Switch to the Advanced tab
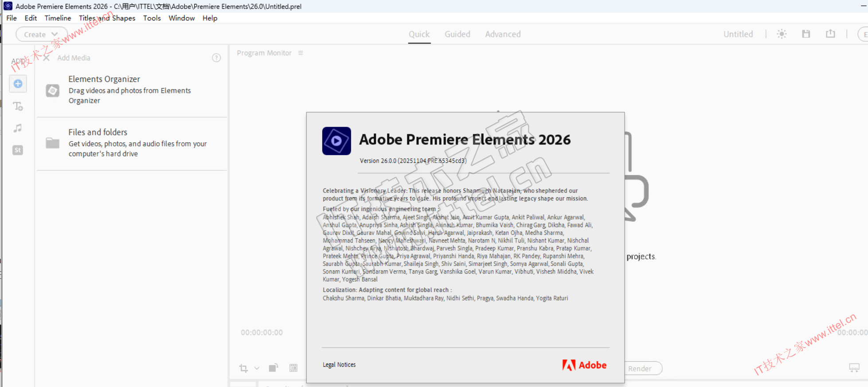Viewport: 868px width, 387px height. 503,34
